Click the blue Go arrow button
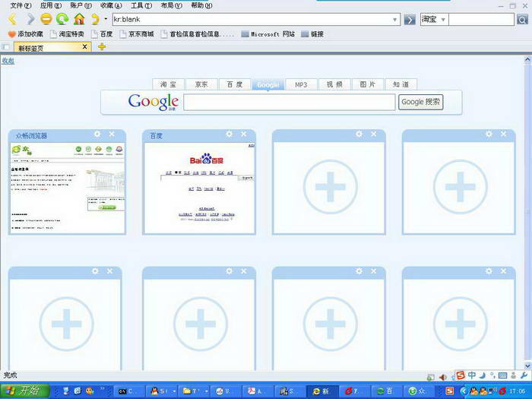This screenshot has height=399, width=532. [x=410, y=20]
